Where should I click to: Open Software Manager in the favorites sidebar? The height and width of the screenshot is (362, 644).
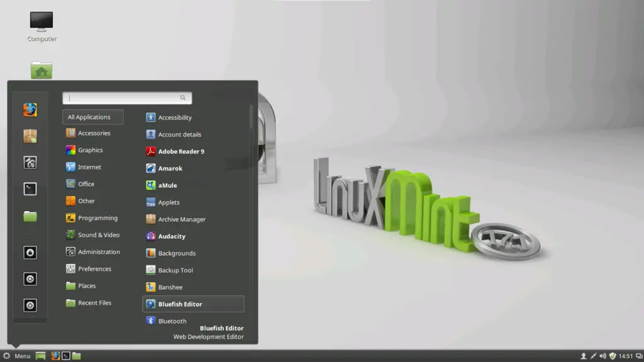(x=30, y=136)
